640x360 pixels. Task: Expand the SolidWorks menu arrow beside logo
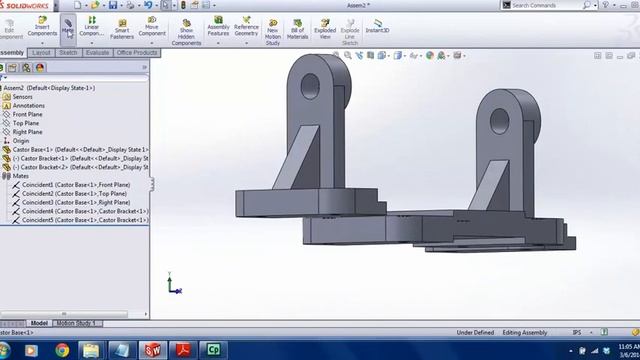[x=56, y=5]
